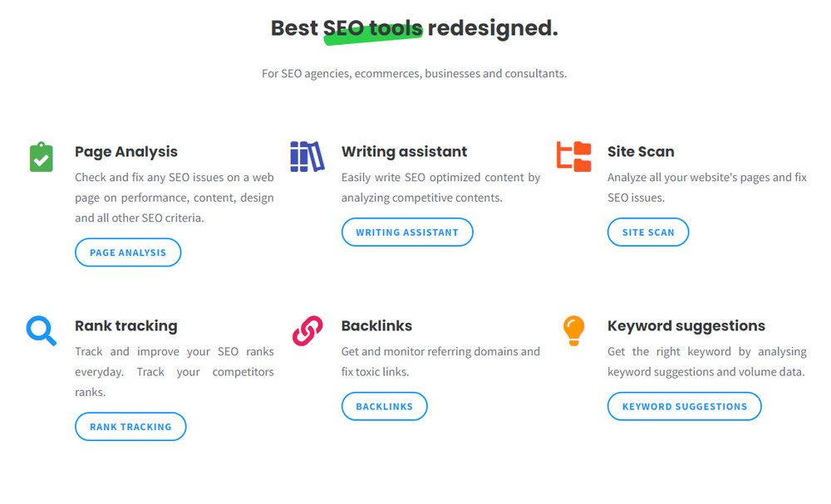Click the Rank tracking heading
The image size is (831, 504).
126,326
